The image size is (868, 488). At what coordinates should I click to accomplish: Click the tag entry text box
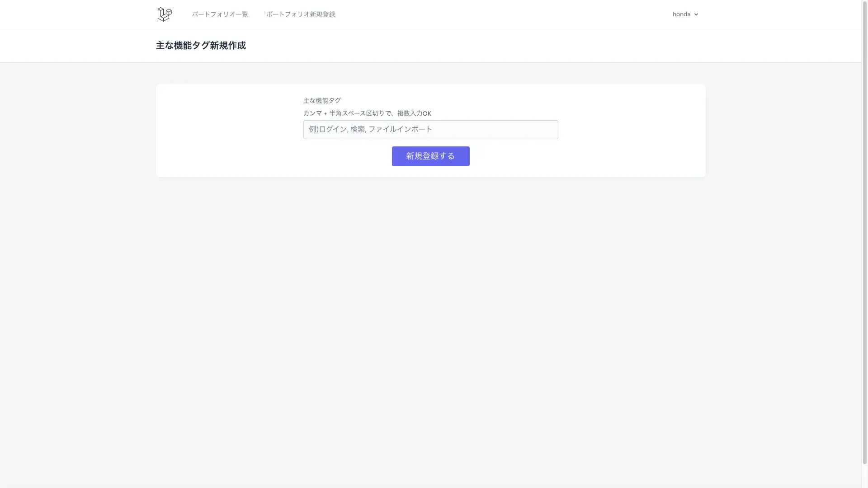click(x=430, y=130)
